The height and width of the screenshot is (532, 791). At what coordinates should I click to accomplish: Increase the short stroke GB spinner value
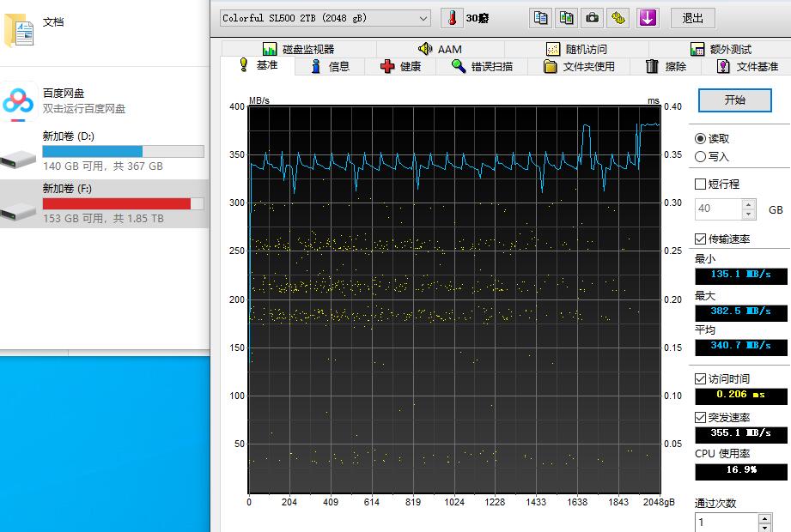click(749, 204)
